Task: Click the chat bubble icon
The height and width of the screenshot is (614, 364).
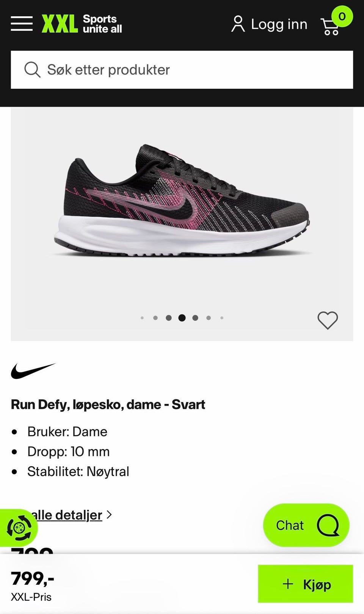Action: click(x=328, y=525)
